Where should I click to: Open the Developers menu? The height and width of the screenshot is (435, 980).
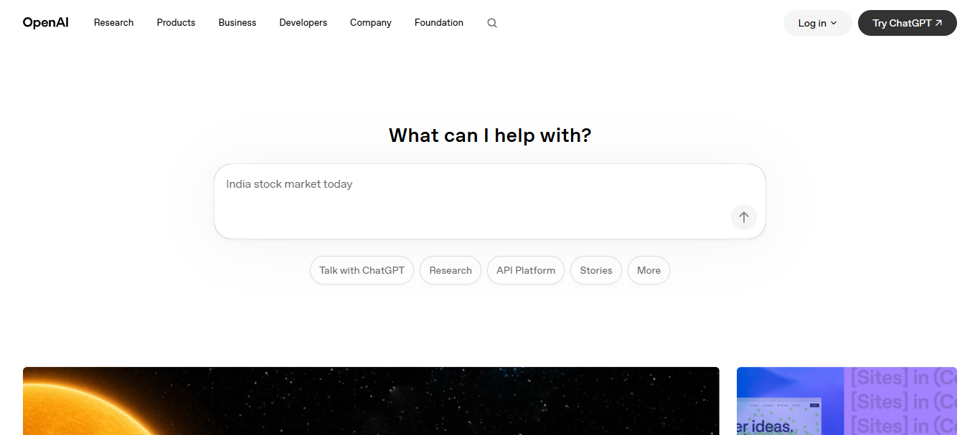[303, 22]
